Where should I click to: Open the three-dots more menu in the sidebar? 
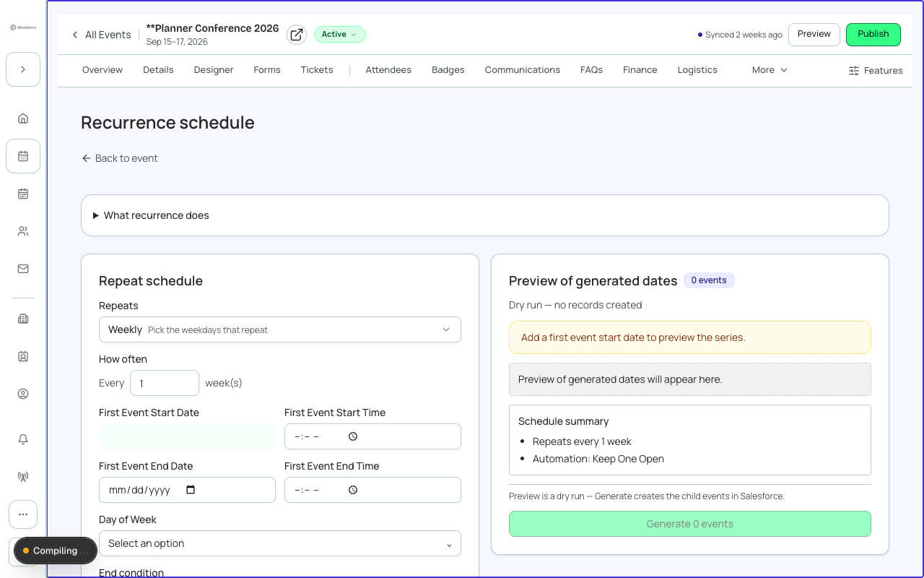(x=23, y=514)
